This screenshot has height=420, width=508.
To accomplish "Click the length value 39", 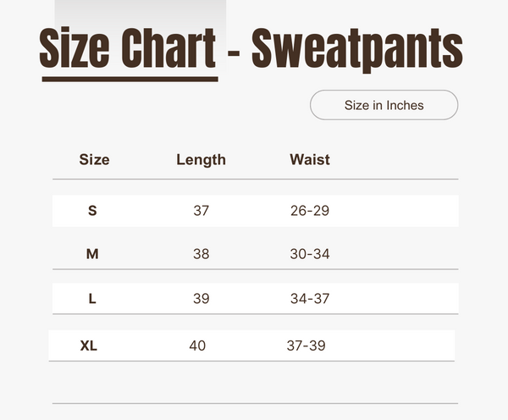I will point(201,298).
